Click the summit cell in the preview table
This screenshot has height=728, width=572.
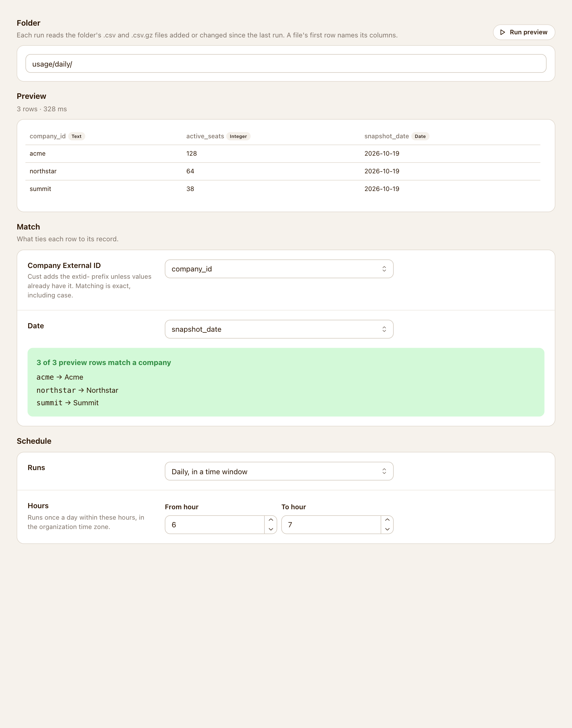pos(40,189)
